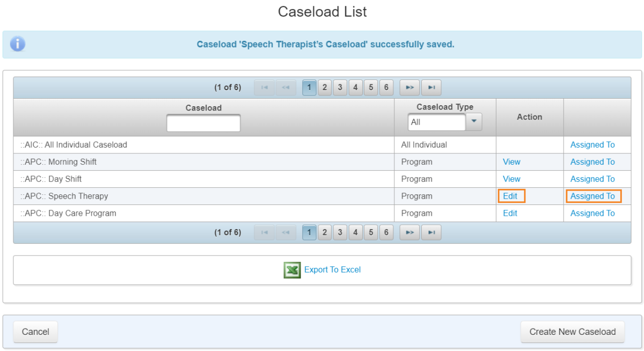Click the Cancel button
Viewport: 644px width, 351px height.
35,332
